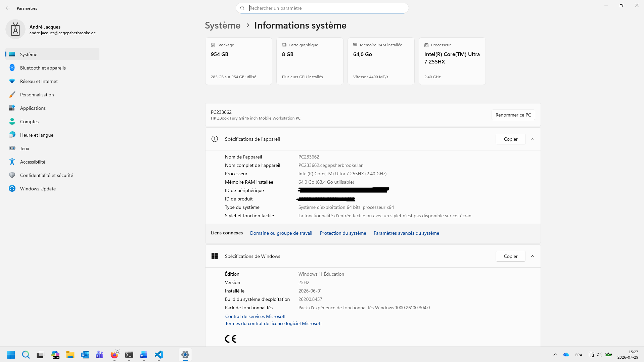Open Domaine ou groupe de travail link
Screen dimensions: 644x362
click(281, 233)
